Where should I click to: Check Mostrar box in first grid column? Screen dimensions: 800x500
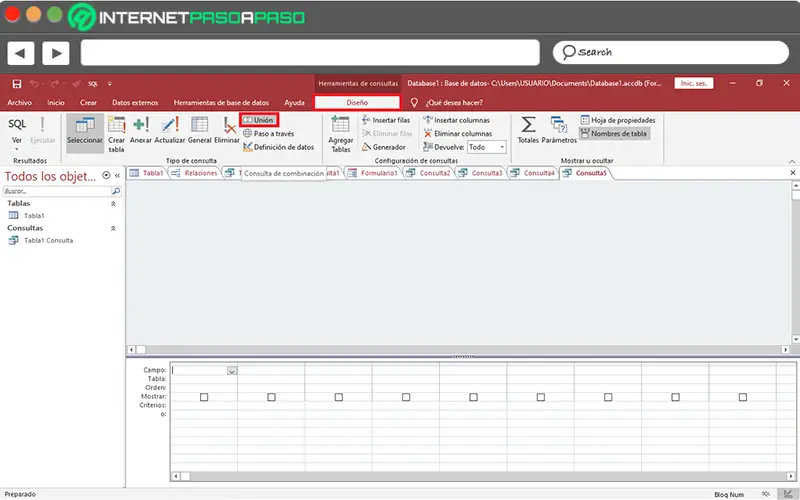pyautogui.click(x=204, y=397)
